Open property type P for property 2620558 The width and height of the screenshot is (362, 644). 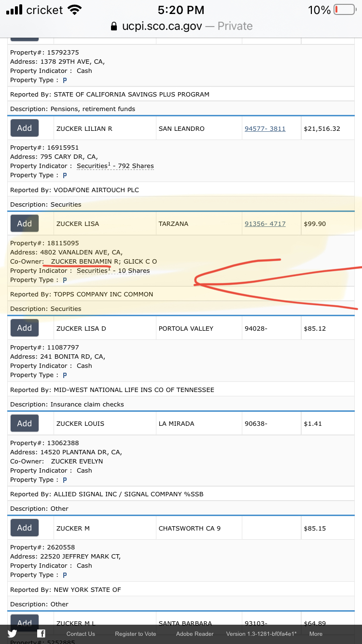[x=65, y=575]
